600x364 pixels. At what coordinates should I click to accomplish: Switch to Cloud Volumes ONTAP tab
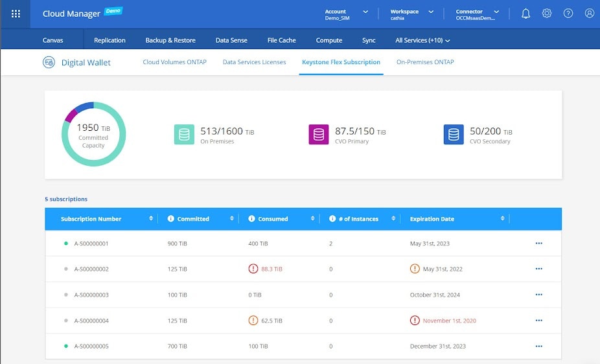click(174, 62)
